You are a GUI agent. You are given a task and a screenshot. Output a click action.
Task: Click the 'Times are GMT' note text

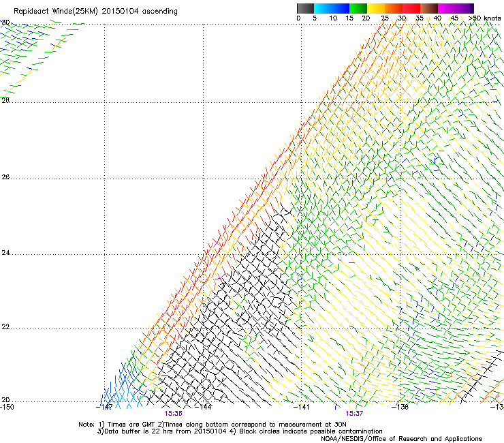click(131, 425)
